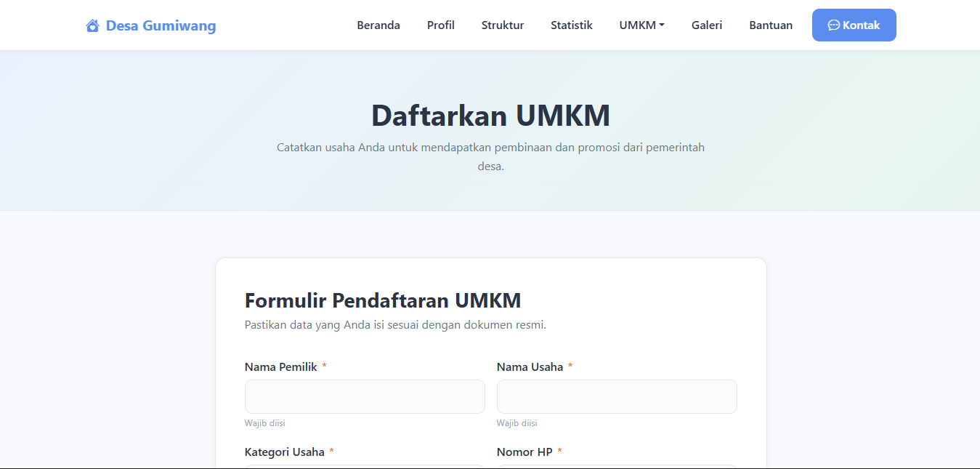Open the Profil menu item
Viewport: 980px width, 469px height.
(441, 25)
